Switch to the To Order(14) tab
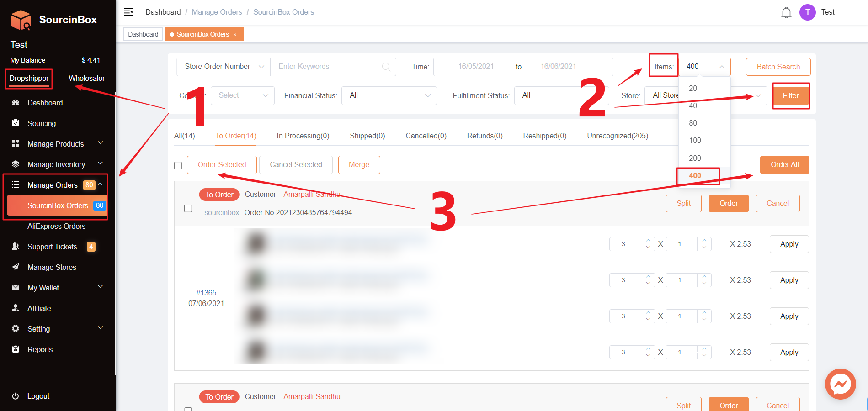This screenshot has height=411, width=868. click(x=236, y=136)
